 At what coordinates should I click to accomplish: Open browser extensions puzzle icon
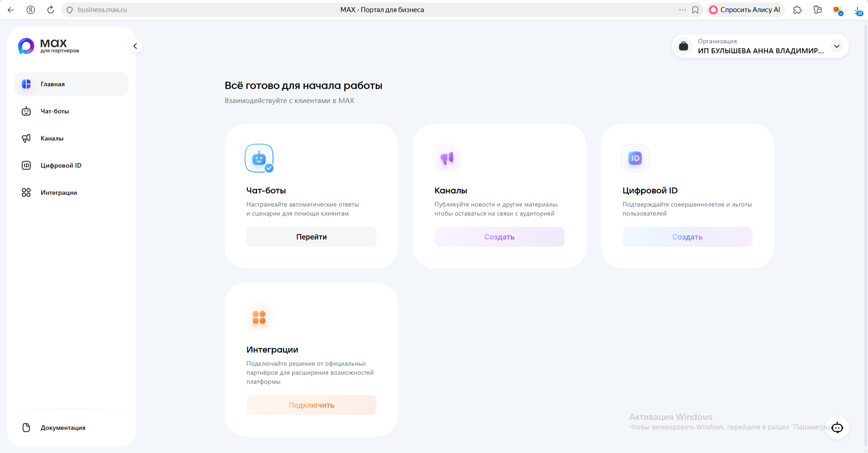click(x=797, y=10)
